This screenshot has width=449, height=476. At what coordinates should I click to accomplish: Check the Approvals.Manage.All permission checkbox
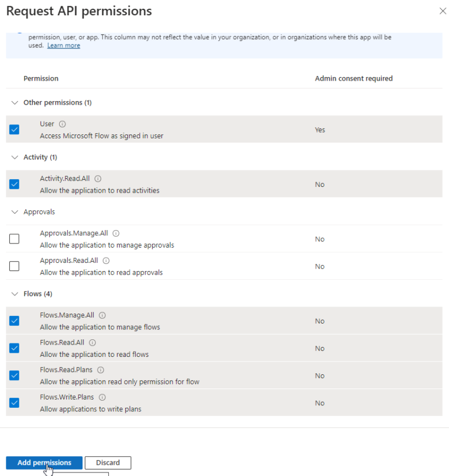(14, 238)
